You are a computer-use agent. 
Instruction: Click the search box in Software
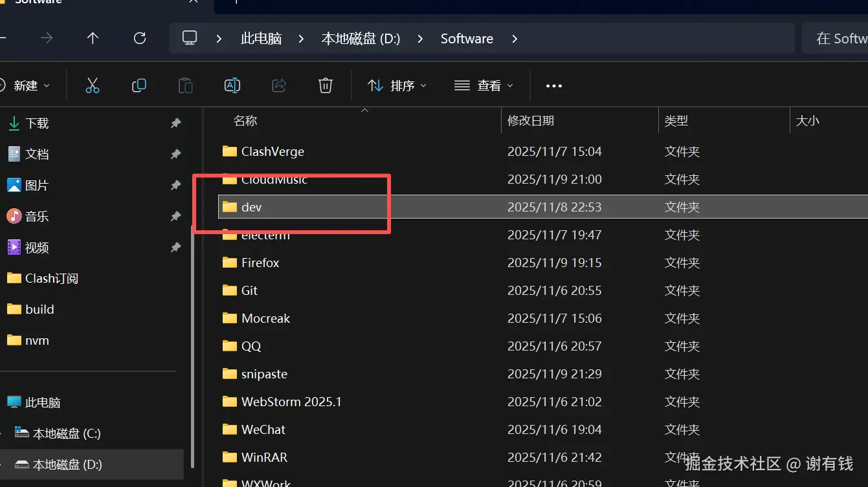835,38
